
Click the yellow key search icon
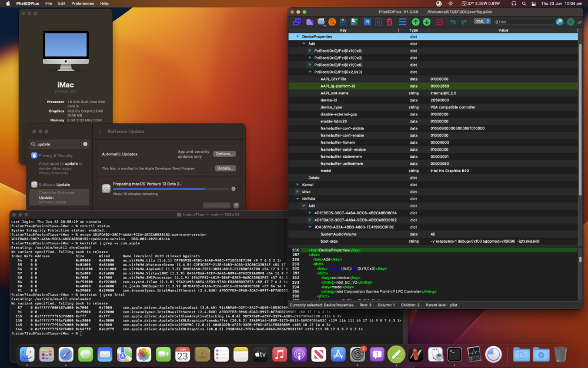(560, 22)
